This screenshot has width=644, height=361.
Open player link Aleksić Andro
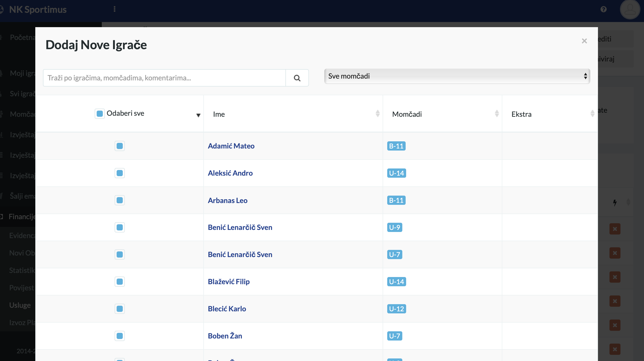[x=230, y=173]
